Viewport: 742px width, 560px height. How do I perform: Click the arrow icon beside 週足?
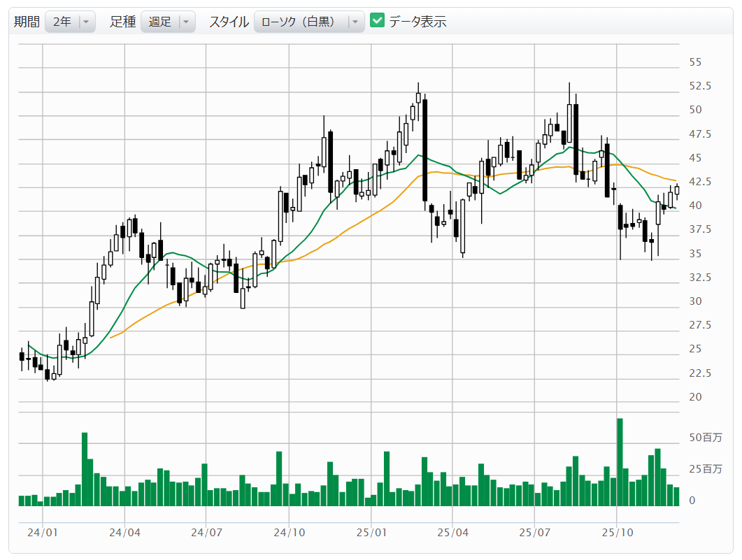(x=186, y=22)
